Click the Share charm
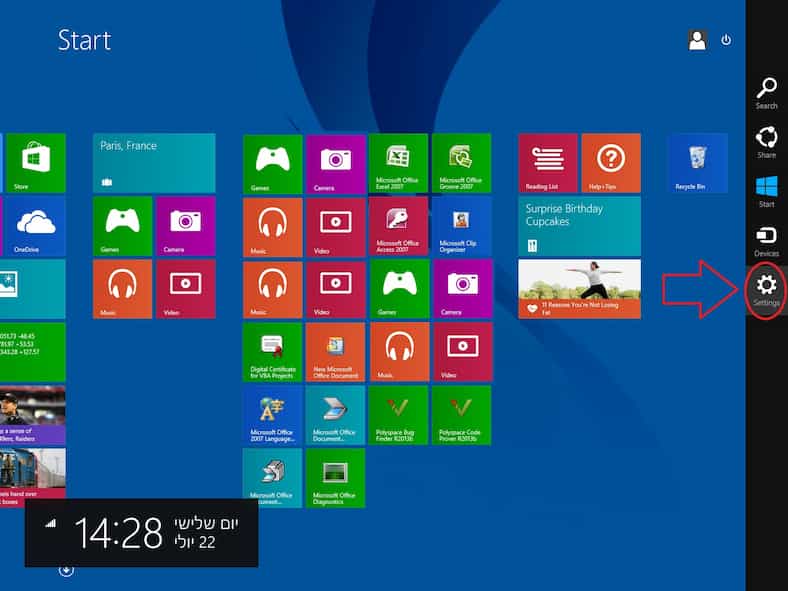This screenshot has width=788, height=591. (x=766, y=141)
